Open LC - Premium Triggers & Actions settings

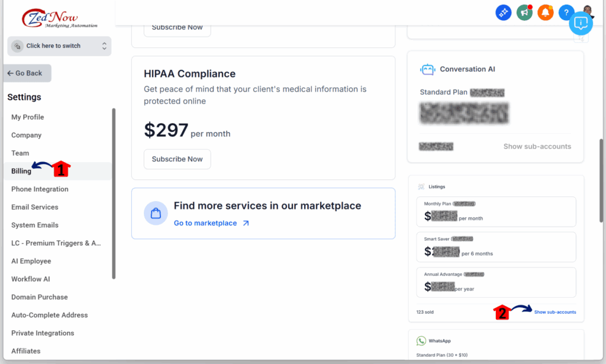coord(56,243)
